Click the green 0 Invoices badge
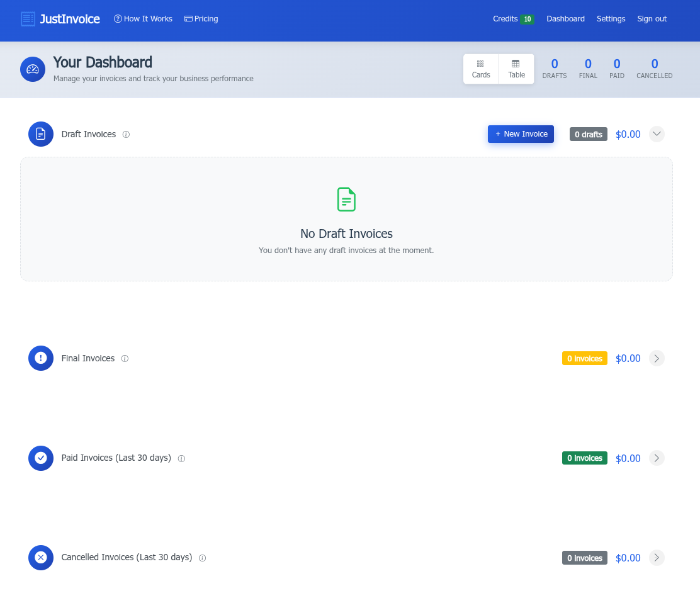The width and height of the screenshot is (700, 615). (584, 458)
